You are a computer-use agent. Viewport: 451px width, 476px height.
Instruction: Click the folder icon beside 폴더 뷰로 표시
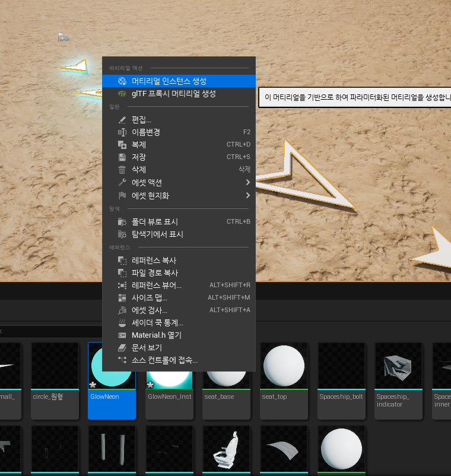click(122, 222)
